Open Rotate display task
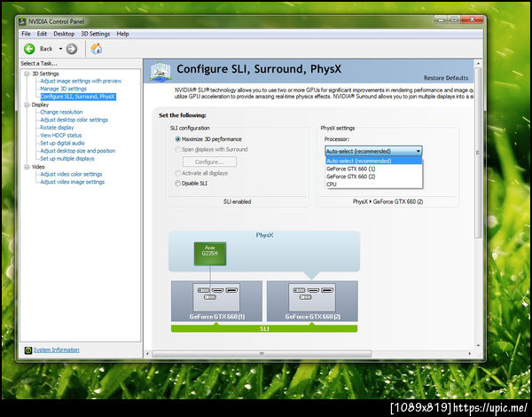This screenshot has width=532, height=417. 57,128
